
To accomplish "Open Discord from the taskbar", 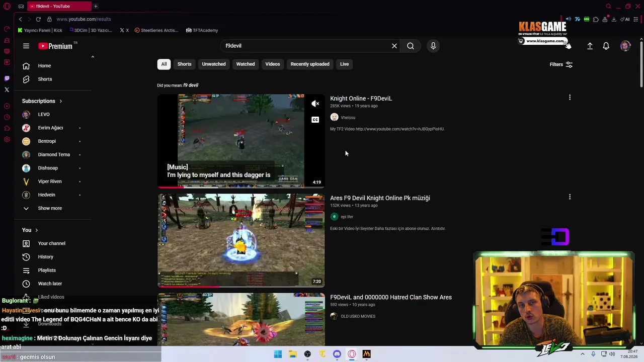I will [x=337, y=354].
